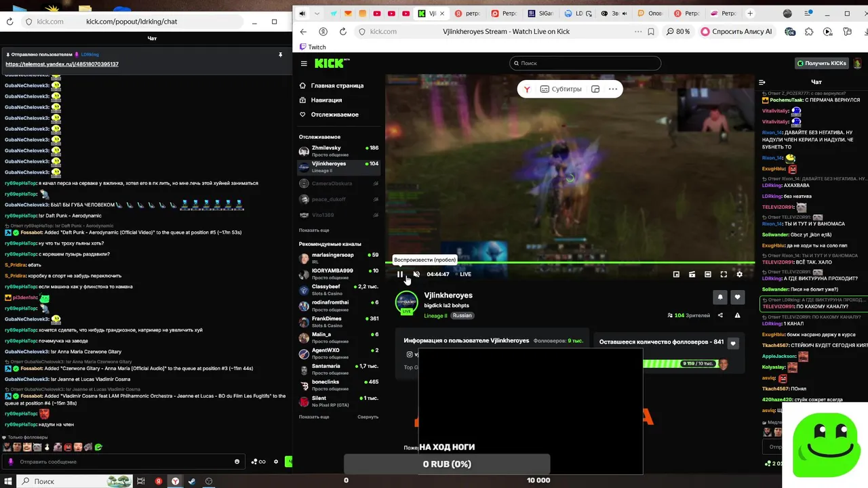Open chat settings gear in popout chat
Viewport: 868px width, 488px height.
[x=276, y=462]
